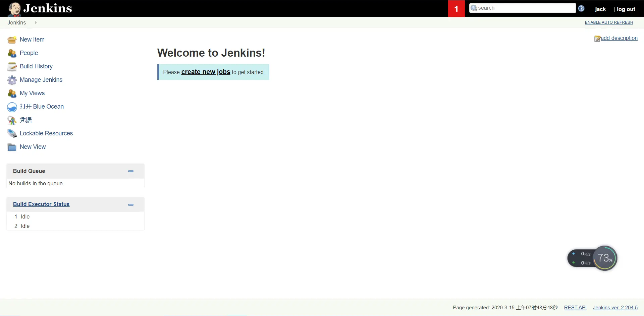Click the add description notepad icon
Viewport: 644px width, 316px height.
tap(597, 39)
